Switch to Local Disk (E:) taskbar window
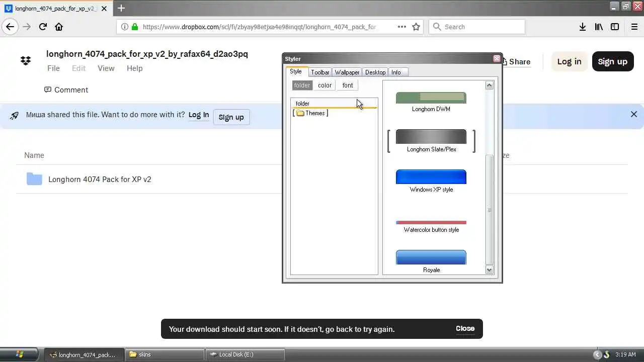 pos(246,354)
